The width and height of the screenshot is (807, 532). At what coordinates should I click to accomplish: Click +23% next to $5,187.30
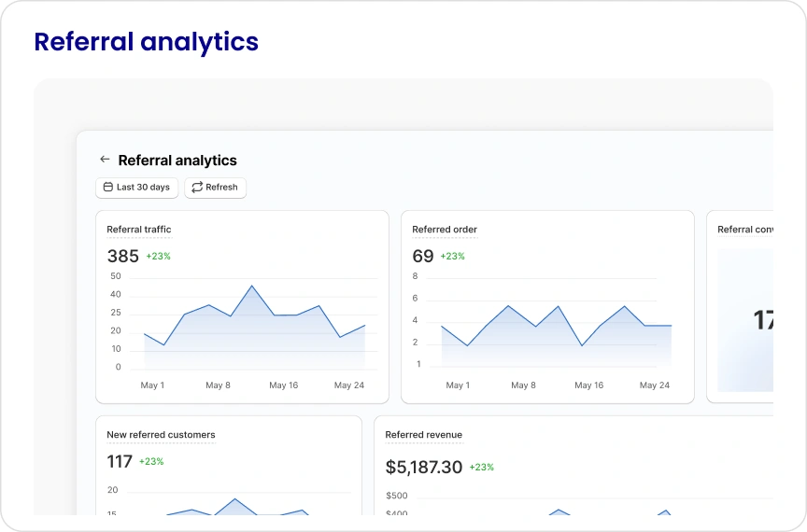tap(482, 468)
